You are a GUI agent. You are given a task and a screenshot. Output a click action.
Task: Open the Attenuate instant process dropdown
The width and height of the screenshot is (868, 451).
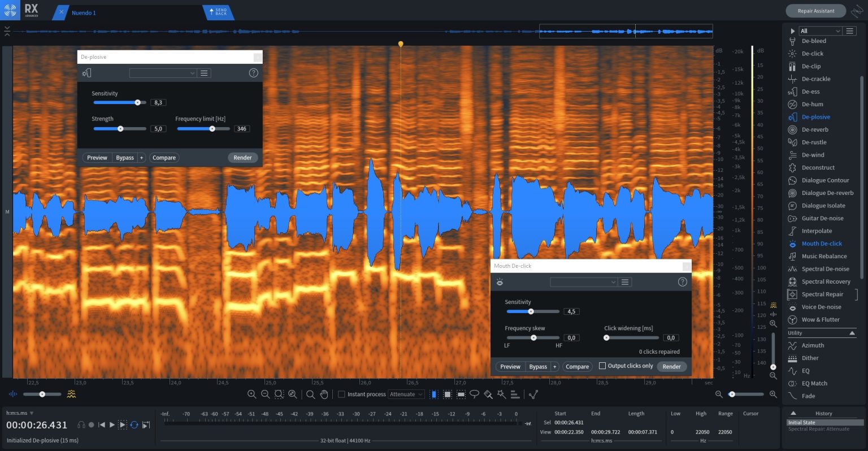click(406, 394)
